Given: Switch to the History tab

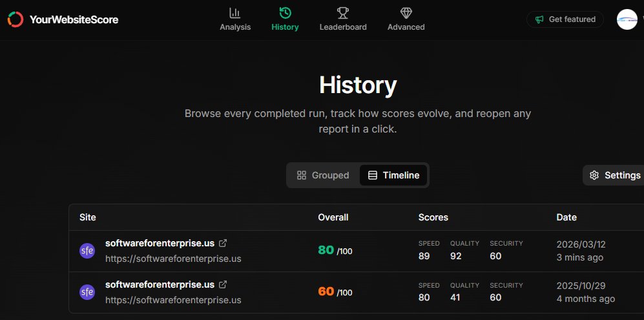Looking at the screenshot, I should [x=285, y=19].
